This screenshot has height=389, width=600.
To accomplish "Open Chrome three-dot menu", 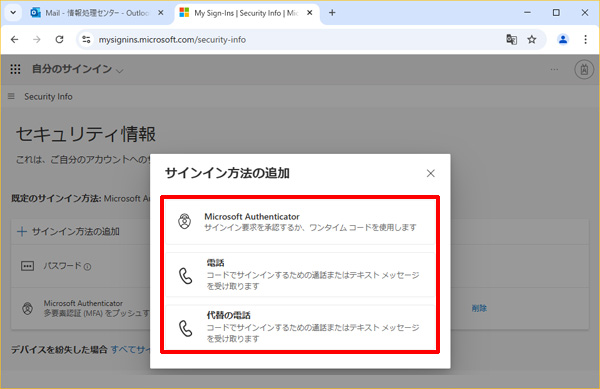I will 585,39.
